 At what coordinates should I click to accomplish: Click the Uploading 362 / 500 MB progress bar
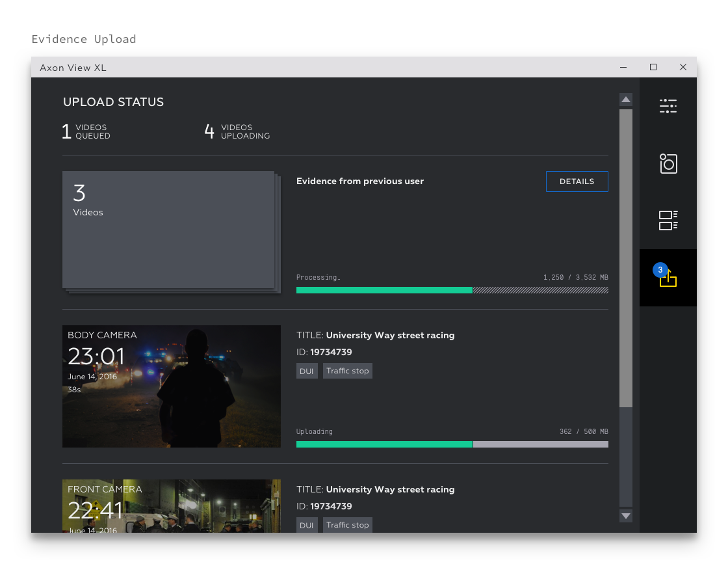tap(452, 444)
